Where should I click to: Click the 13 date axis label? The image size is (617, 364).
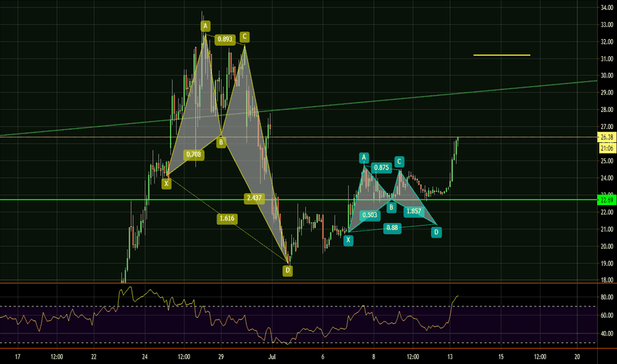(450, 357)
